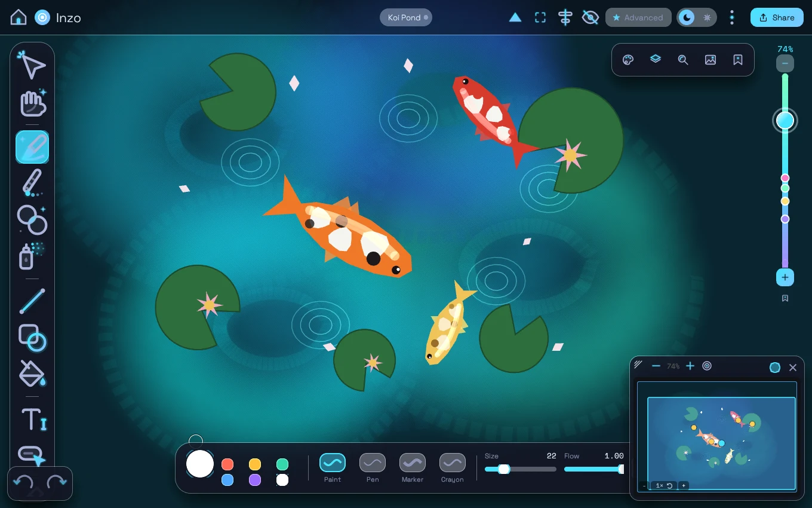Screen dimensions: 812x508
Task: Redo the last action
Action: coord(57,483)
